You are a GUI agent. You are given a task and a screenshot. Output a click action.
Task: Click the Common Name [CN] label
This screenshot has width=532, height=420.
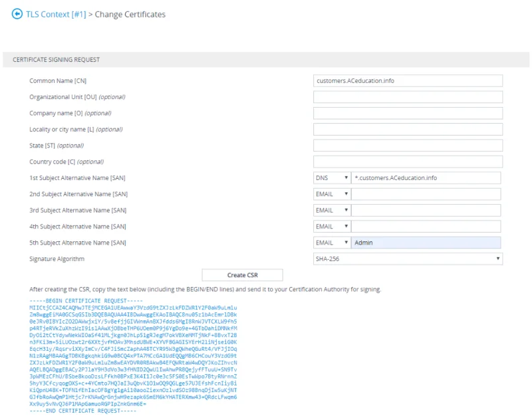tap(58, 80)
